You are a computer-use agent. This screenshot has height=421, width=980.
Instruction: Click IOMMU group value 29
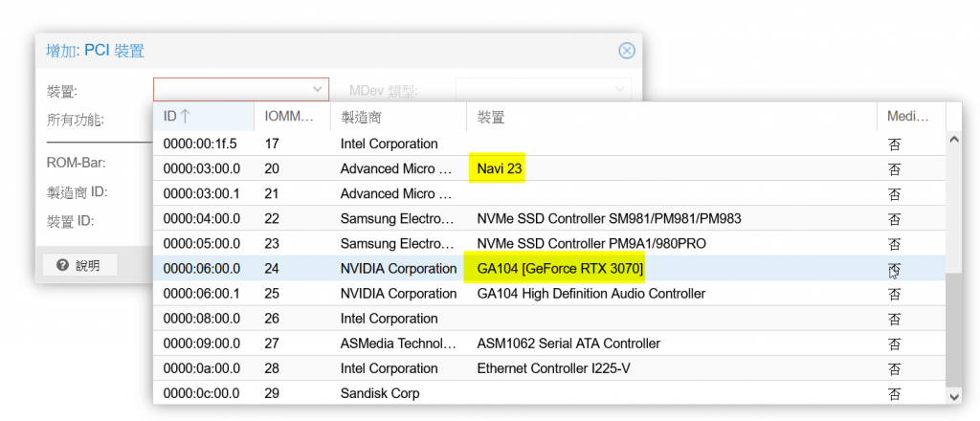coord(272,393)
